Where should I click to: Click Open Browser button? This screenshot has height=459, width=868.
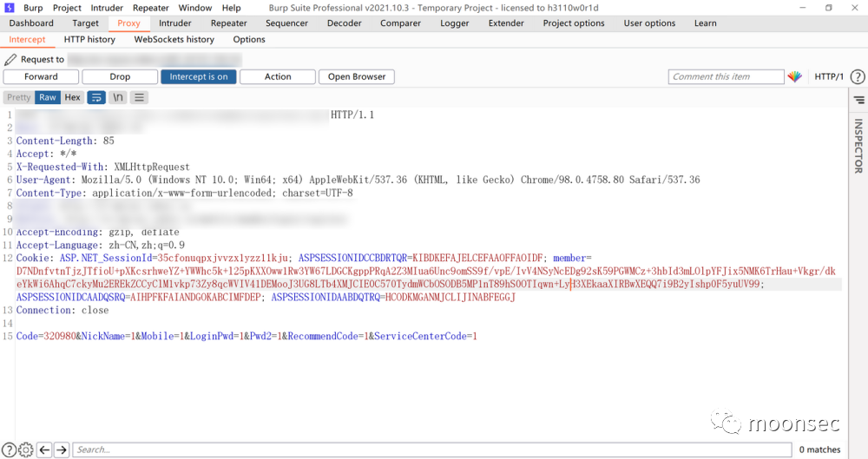click(357, 76)
